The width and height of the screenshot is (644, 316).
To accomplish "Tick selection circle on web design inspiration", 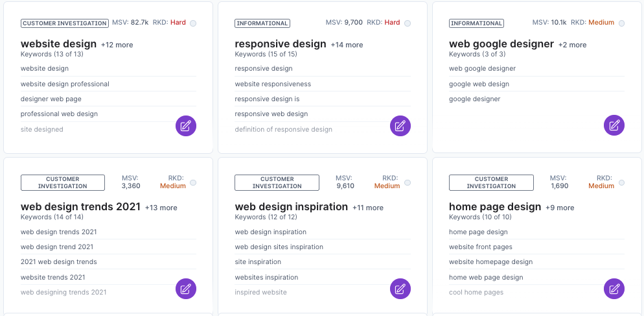I will [408, 183].
